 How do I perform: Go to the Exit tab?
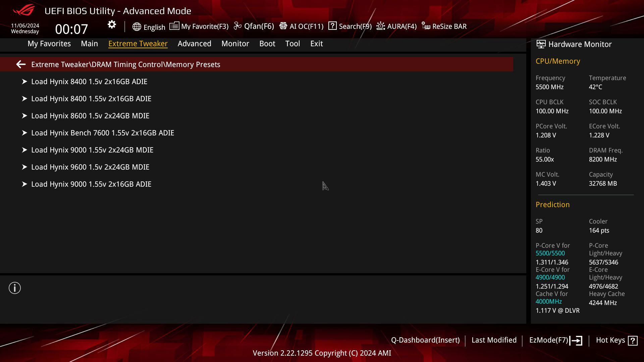(316, 44)
